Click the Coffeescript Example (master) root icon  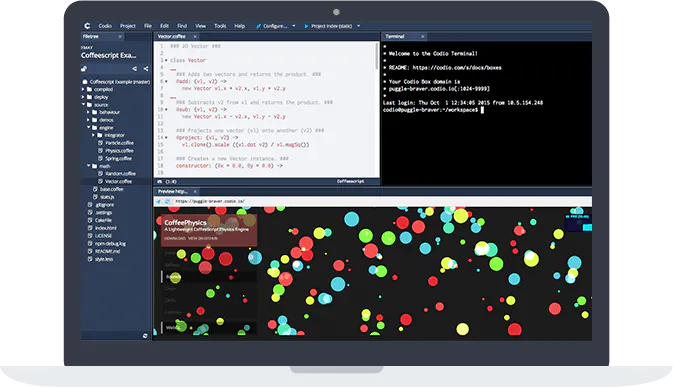click(x=85, y=82)
